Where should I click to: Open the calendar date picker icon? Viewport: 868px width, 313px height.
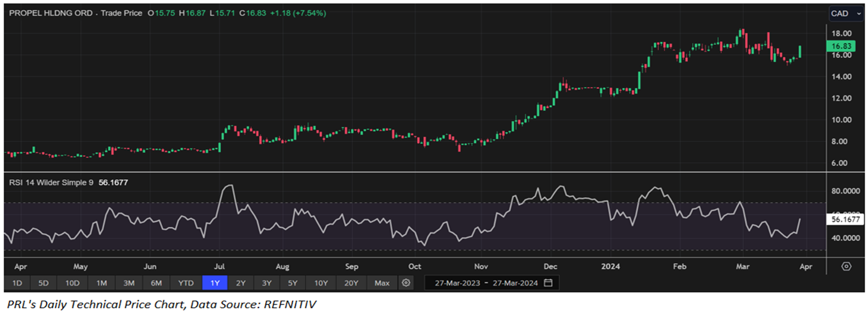click(x=548, y=283)
